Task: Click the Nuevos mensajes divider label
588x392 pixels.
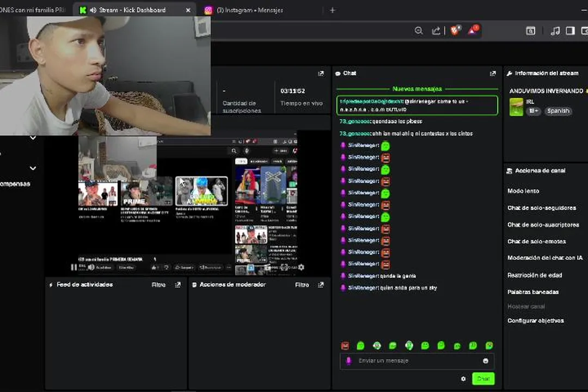Action: pos(417,89)
